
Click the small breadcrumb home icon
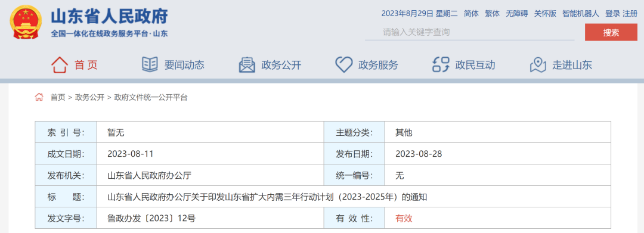39,97
